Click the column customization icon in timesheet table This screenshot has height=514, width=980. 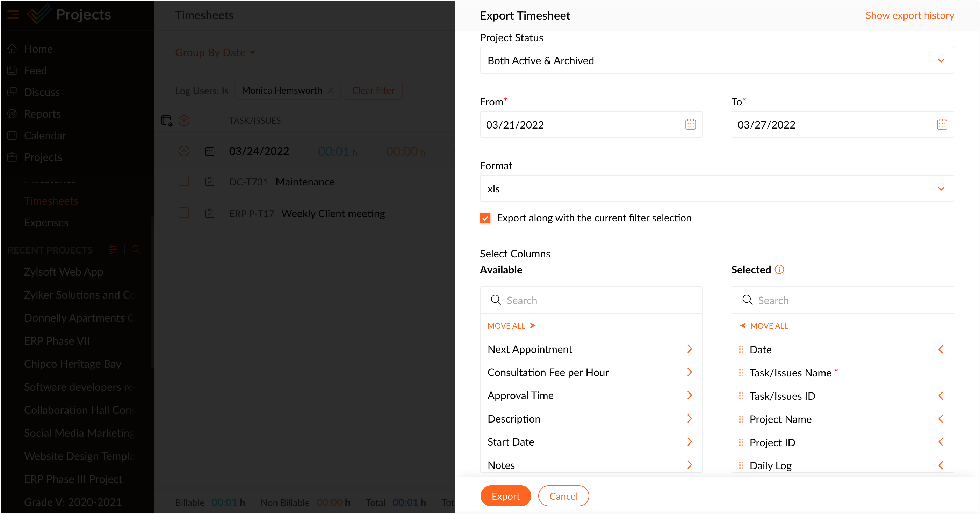coord(166,120)
